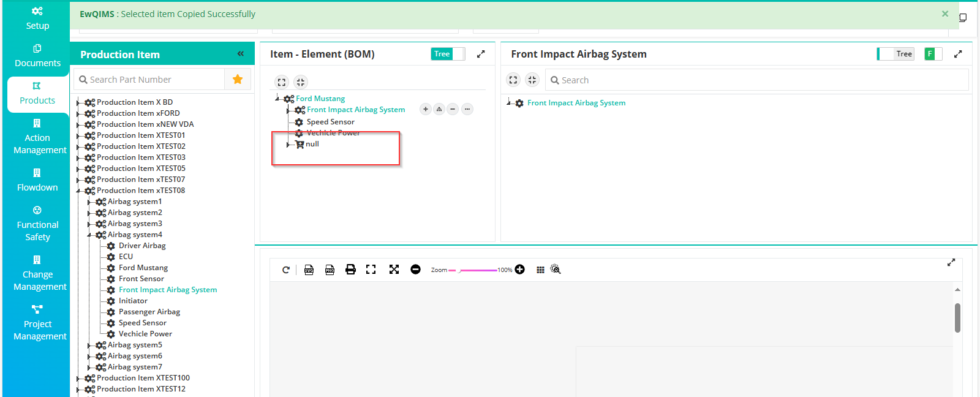Viewport: 980px width, 397px height.
Task: Maximize the Front Impact Airbag System panel
Action: point(958,54)
